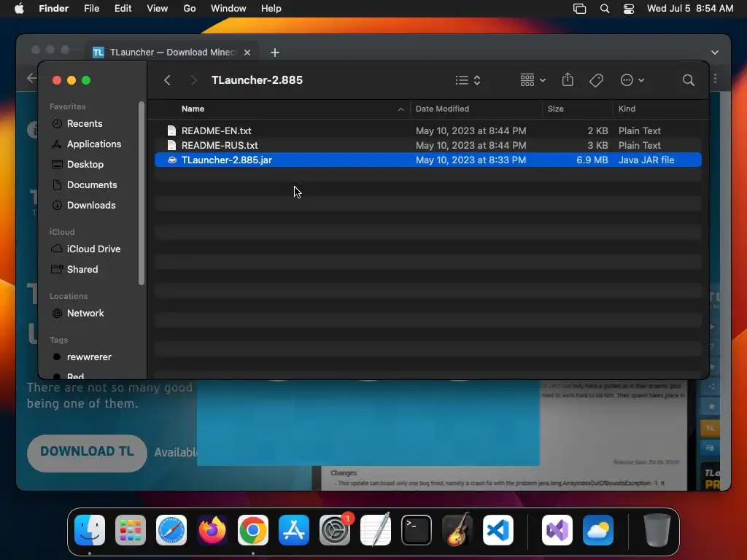
Task: Select the README-RUS.txt file
Action: pyautogui.click(x=427, y=145)
